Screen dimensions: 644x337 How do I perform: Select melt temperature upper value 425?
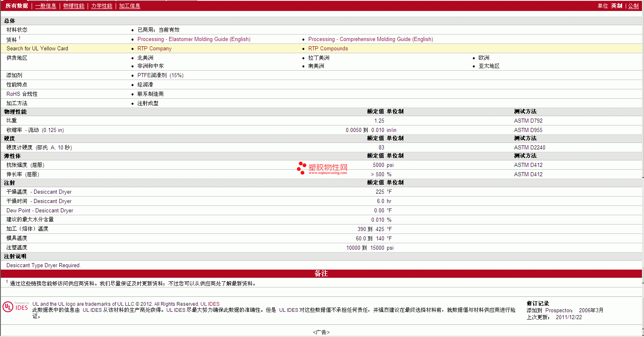(380, 229)
